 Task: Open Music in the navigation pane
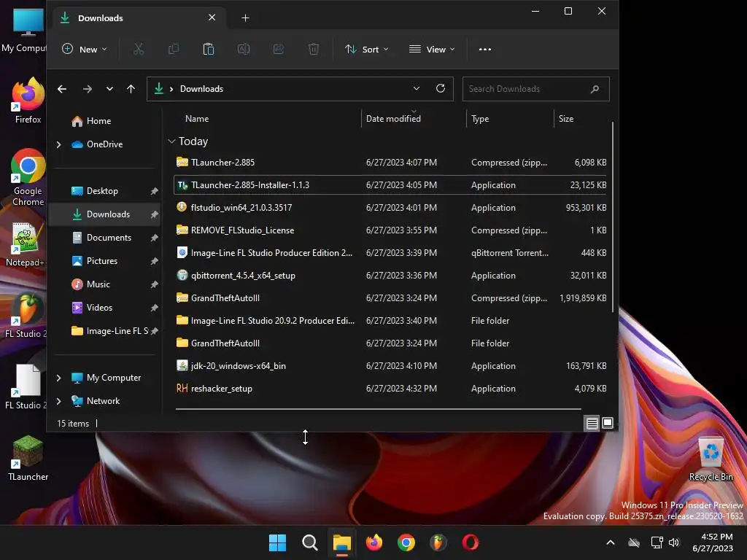[98, 284]
